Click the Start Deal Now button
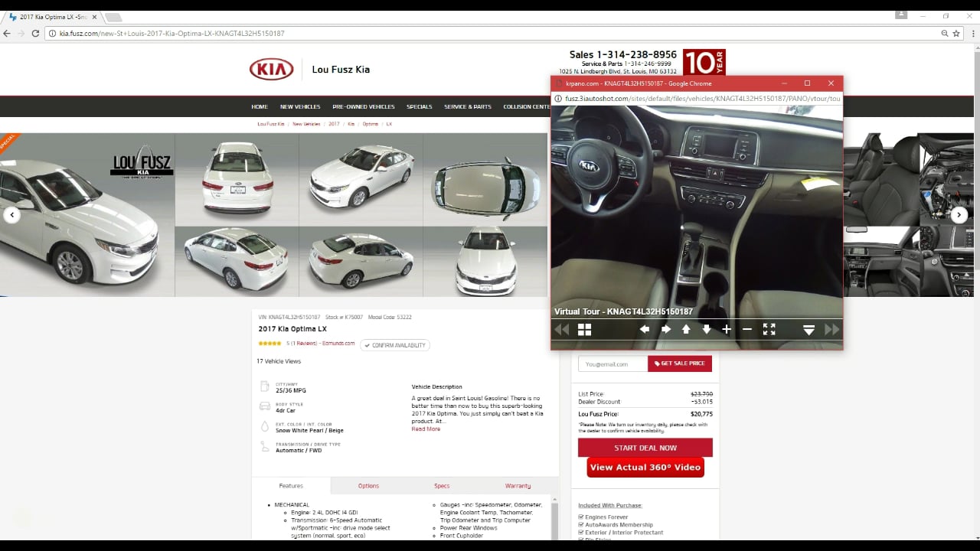This screenshot has width=980, height=551. point(645,448)
